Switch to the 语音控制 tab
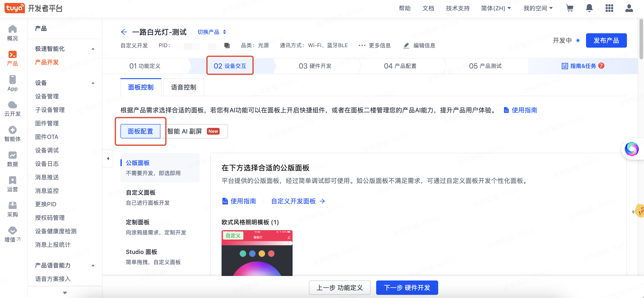Image resolution: width=644 pixels, height=298 pixels. [x=184, y=87]
